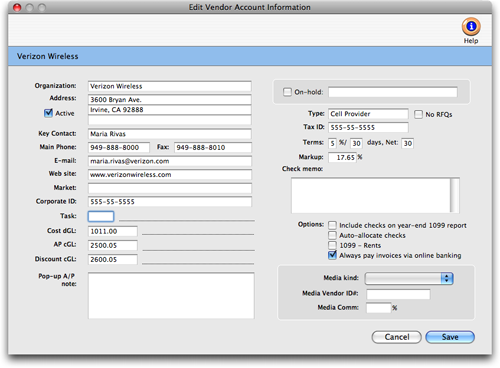
Task: Check the 1099 - Rents option
Action: [x=332, y=245]
